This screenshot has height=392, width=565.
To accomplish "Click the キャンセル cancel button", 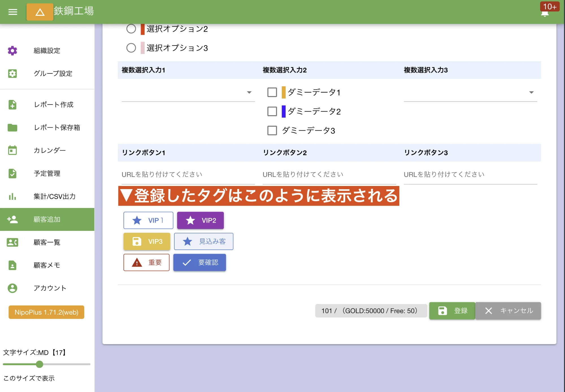I will pos(508,311).
